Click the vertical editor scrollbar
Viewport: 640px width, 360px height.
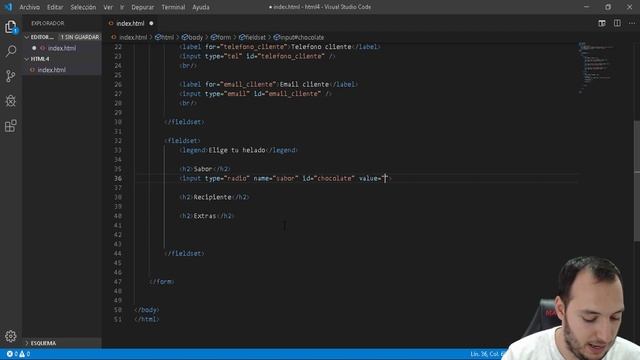point(637,180)
